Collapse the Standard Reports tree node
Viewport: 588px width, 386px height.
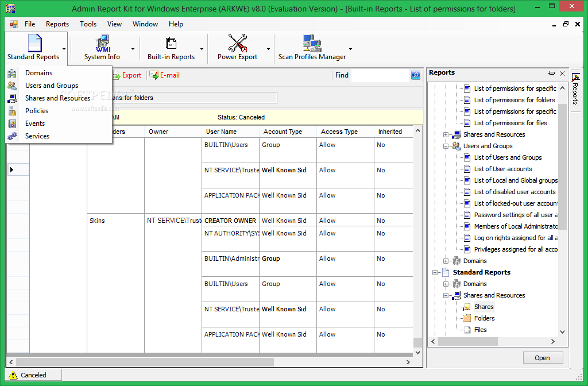tap(435, 273)
